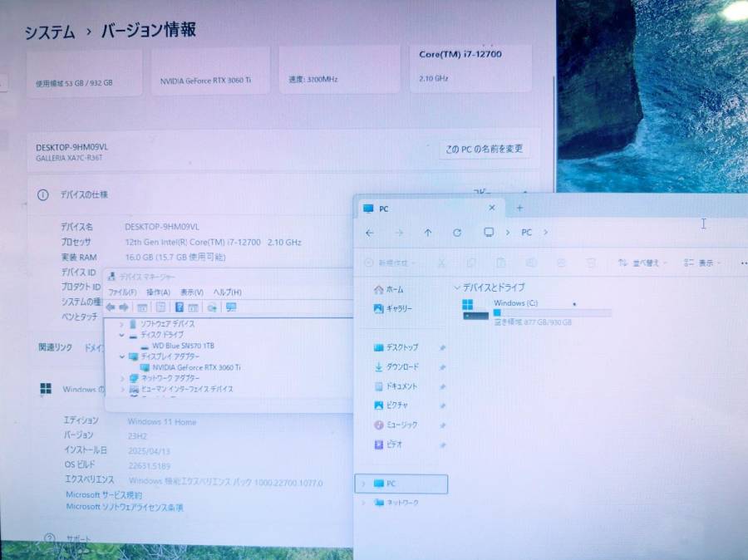Click the 12th Gen Intel Core i7-12700 processor value

[214, 243]
